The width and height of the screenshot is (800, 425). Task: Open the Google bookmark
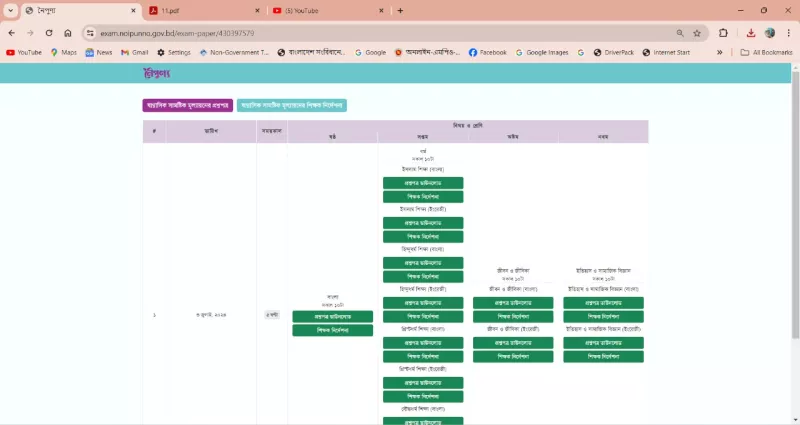pos(370,52)
